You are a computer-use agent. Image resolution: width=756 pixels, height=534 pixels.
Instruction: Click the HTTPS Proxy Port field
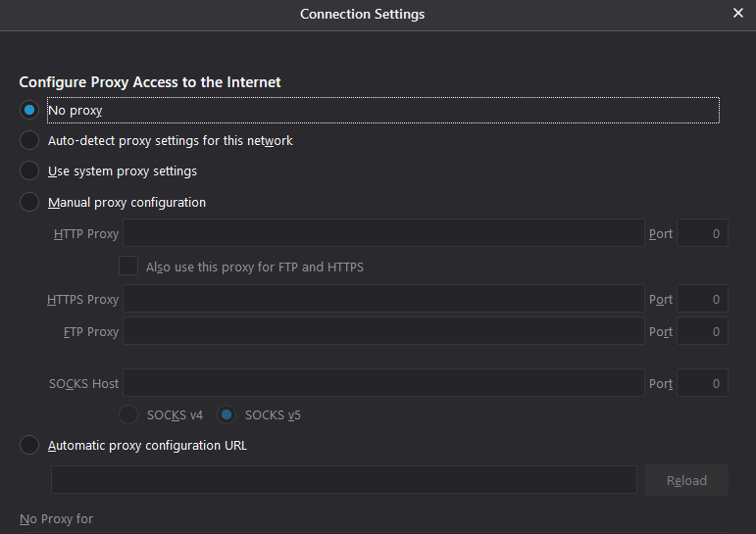click(x=702, y=299)
